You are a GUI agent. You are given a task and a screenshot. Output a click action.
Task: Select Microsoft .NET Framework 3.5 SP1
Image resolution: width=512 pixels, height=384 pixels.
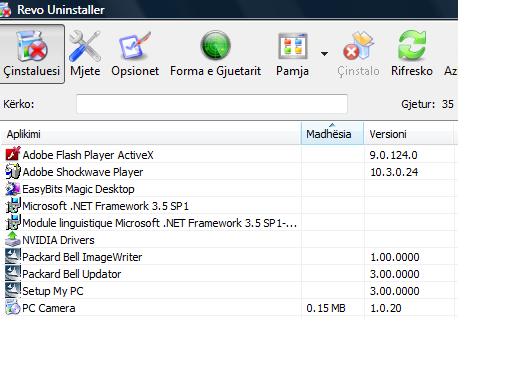[228, 206]
